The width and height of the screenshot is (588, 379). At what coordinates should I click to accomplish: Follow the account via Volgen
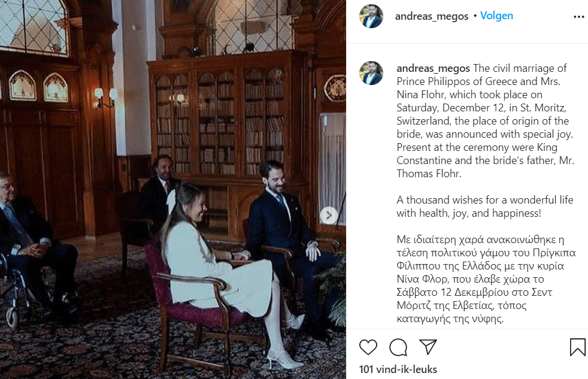(x=496, y=16)
